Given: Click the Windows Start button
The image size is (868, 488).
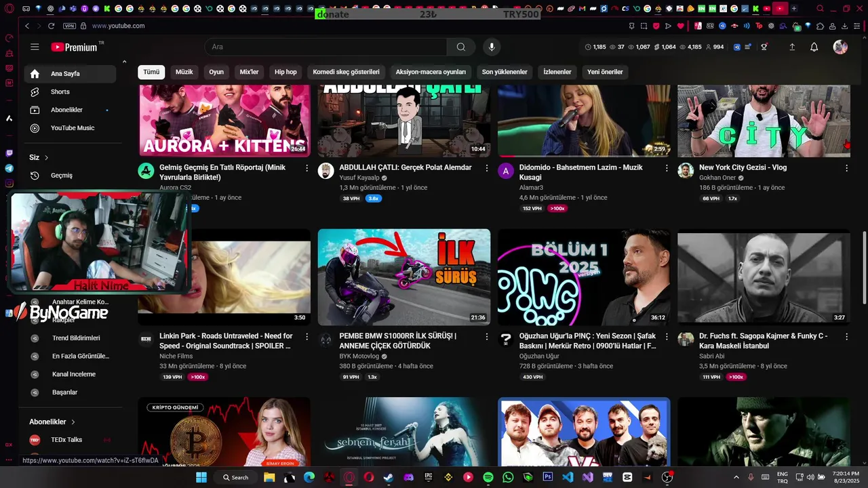Looking at the screenshot, I should click(x=201, y=477).
